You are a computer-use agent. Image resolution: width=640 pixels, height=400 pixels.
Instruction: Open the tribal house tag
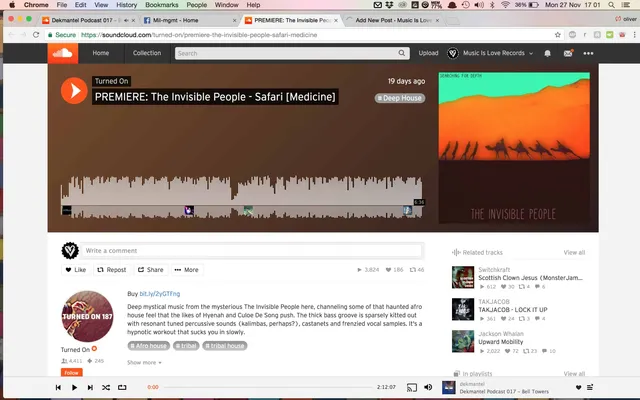tap(224, 346)
